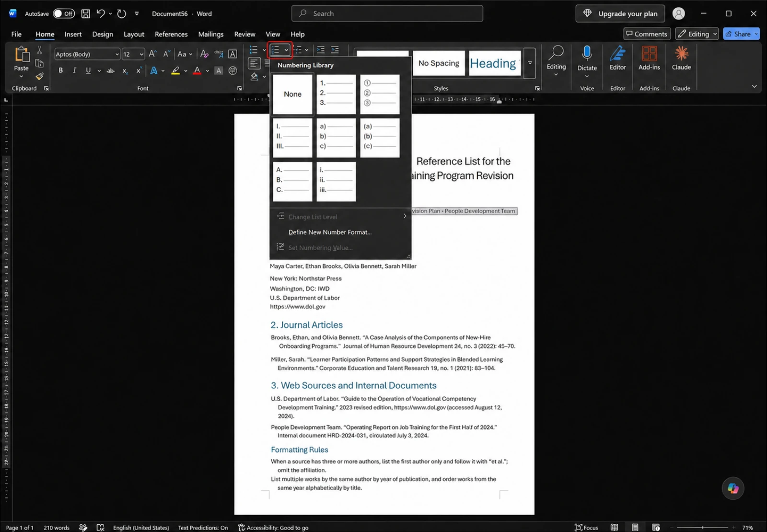Open the Add-ins gallery

point(649,58)
